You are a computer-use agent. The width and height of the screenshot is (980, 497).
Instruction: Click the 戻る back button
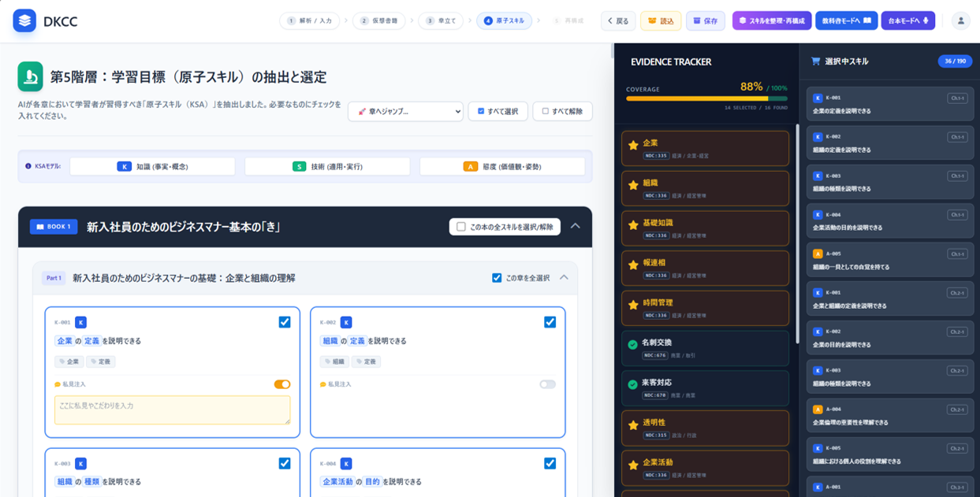pyautogui.click(x=617, y=20)
